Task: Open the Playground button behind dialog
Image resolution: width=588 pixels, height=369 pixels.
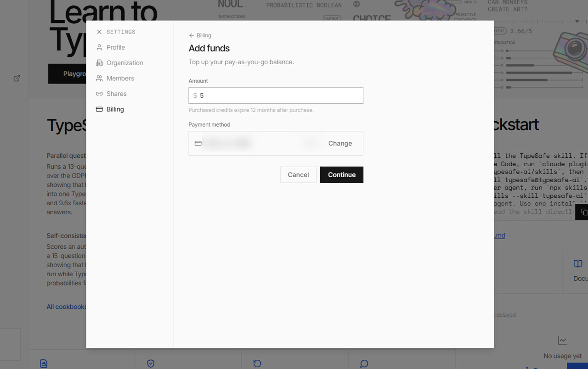Action: click(x=67, y=73)
